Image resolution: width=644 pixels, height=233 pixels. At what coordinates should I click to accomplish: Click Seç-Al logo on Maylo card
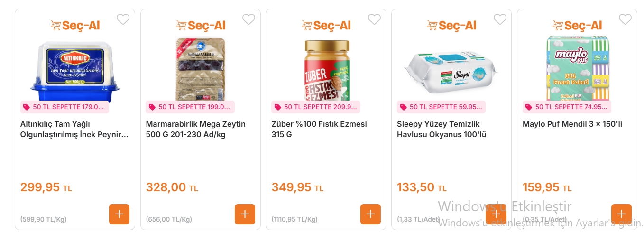click(577, 26)
